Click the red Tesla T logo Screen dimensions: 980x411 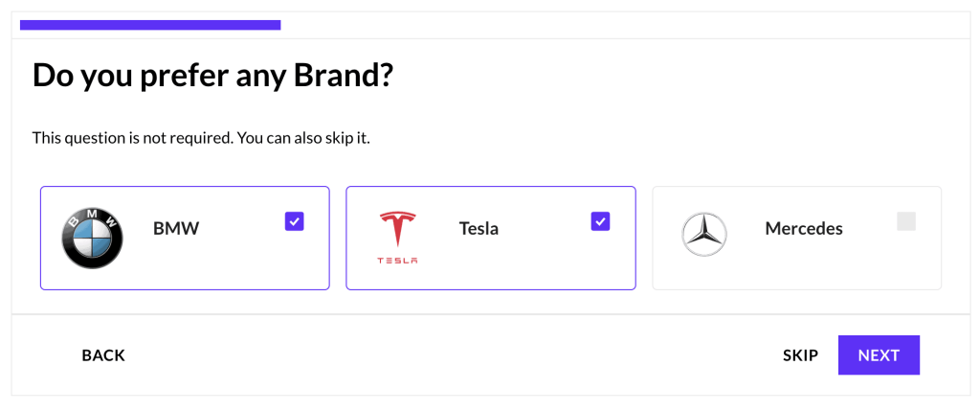397,230
